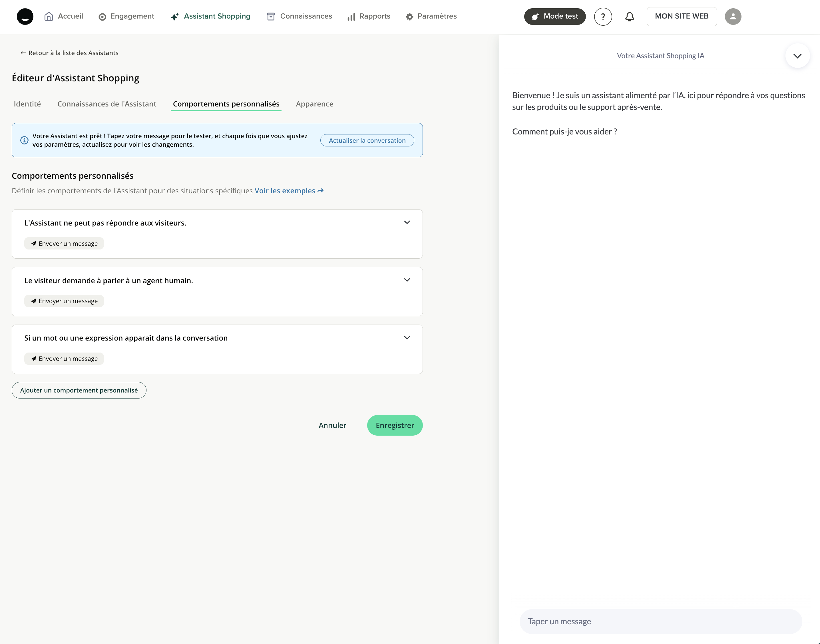Click the Paramètres gear icon

click(410, 17)
